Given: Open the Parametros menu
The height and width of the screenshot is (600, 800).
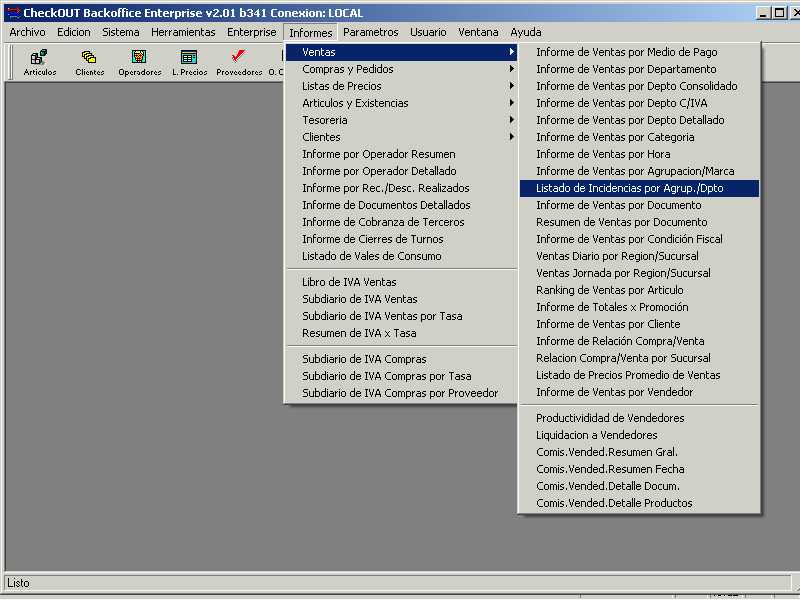Looking at the screenshot, I should (x=370, y=32).
